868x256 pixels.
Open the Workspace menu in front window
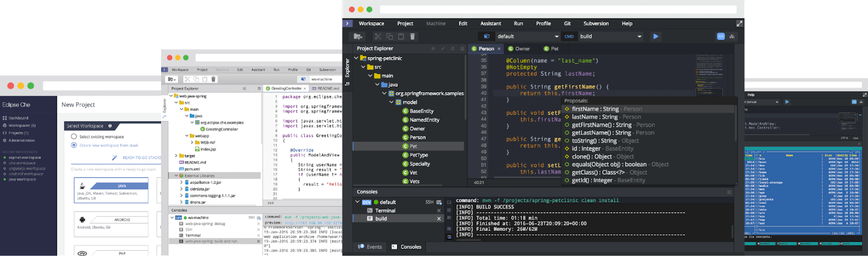[x=371, y=23]
